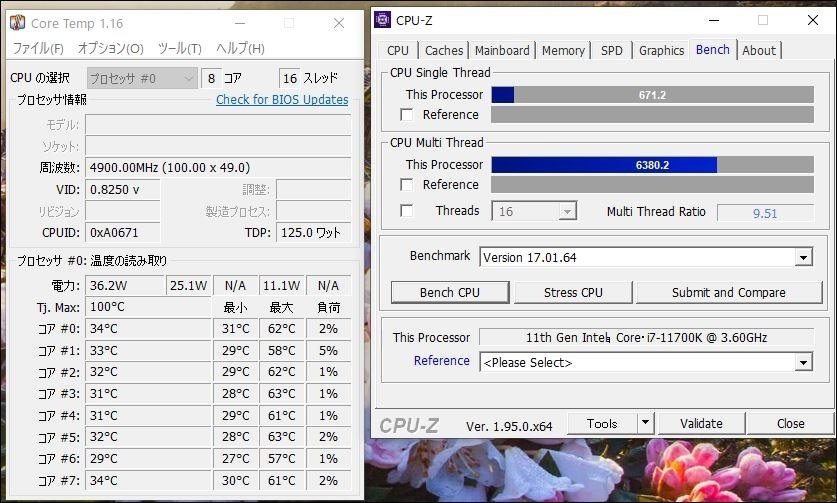Click the thread count field showing 16
Image resolution: width=837 pixels, height=503 pixels.
(289, 78)
